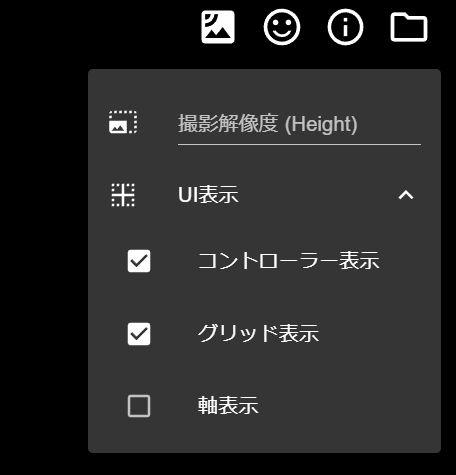Click the 軸表示 label text

click(x=228, y=406)
